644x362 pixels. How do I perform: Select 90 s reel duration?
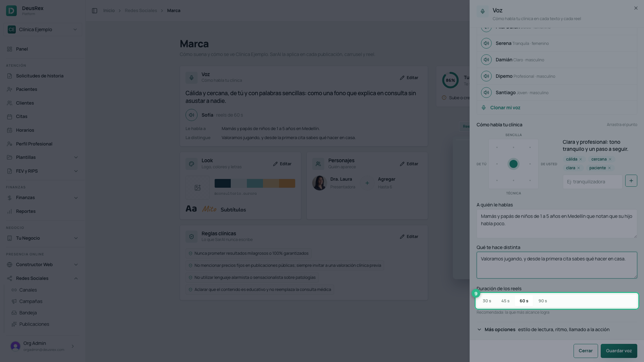tap(543, 301)
